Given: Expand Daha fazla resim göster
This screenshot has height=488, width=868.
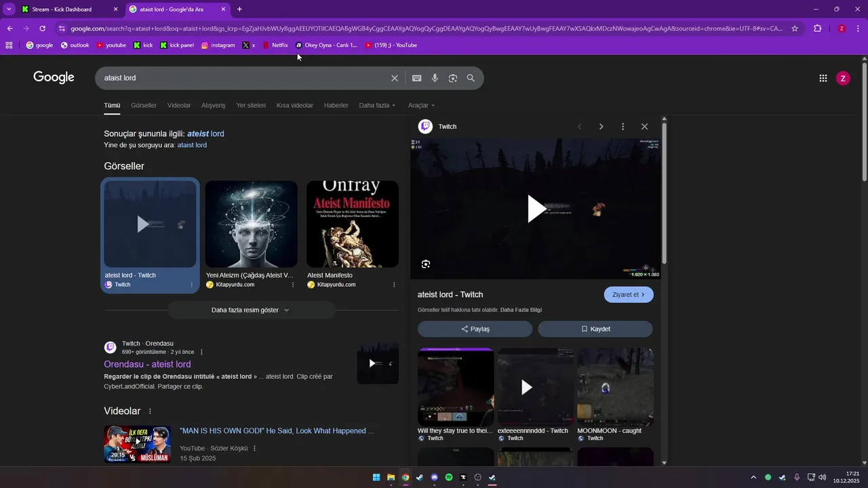Looking at the screenshot, I should (x=251, y=310).
